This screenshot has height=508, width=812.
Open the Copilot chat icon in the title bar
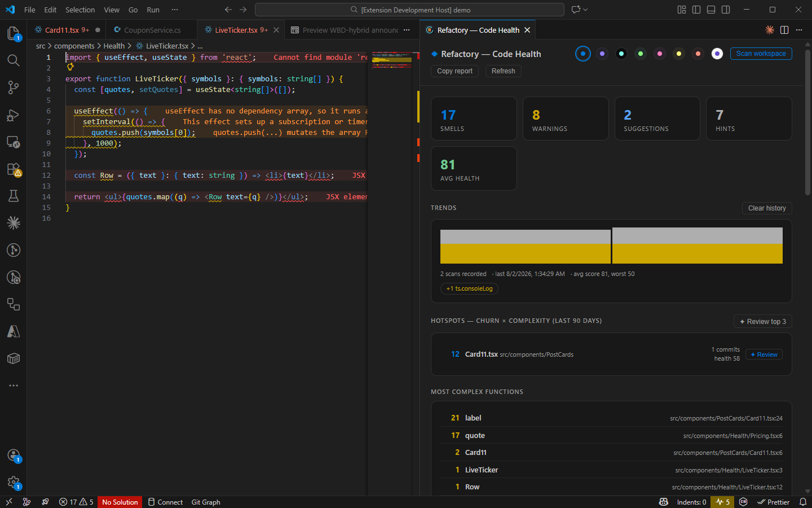pos(576,10)
